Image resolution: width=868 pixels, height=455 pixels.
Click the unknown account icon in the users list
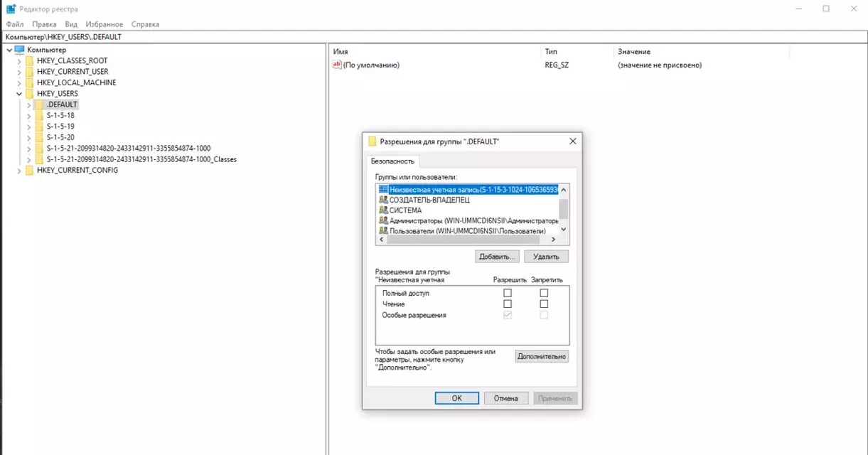[383, 189]
